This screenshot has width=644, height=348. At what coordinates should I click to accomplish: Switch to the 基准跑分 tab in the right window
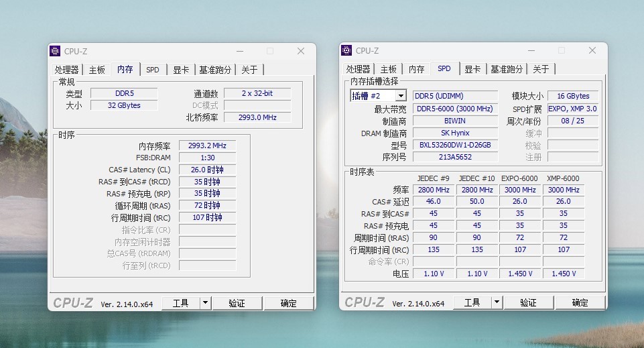507,69
